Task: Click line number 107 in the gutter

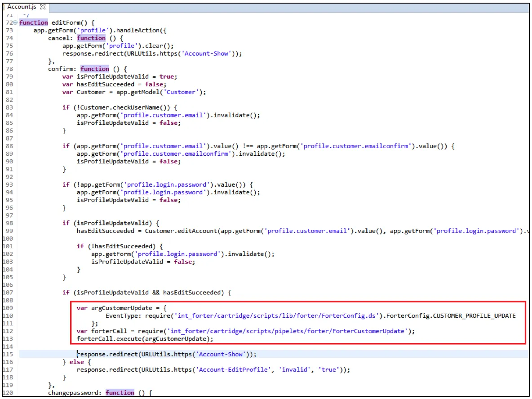Action: pos(8,293)
